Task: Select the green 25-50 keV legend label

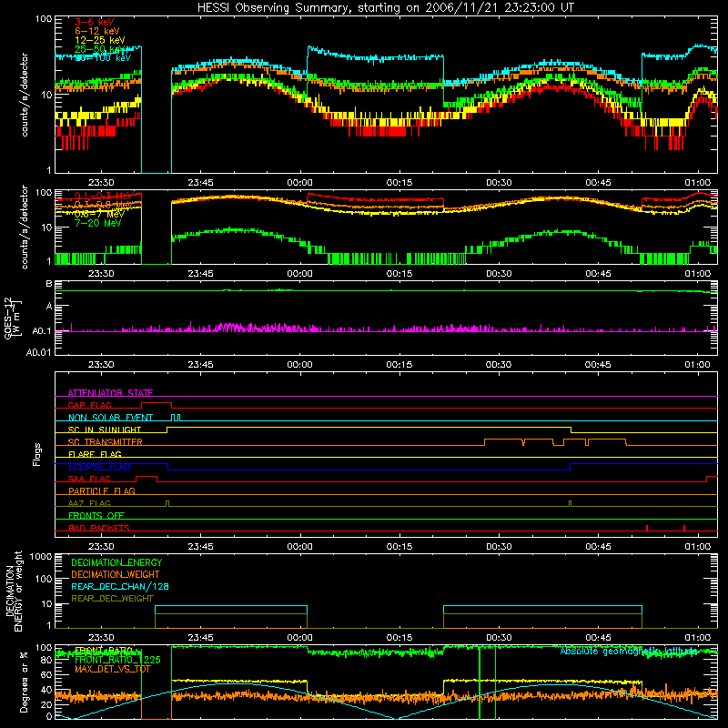Action: point(100,49)
